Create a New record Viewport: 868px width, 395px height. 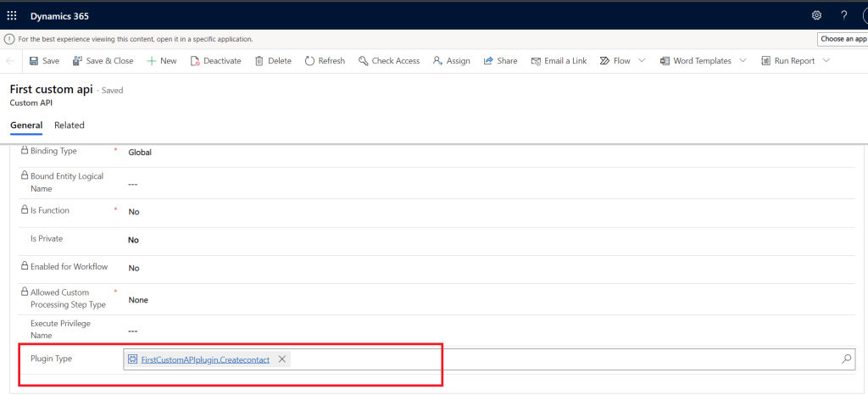click(161, 61)
